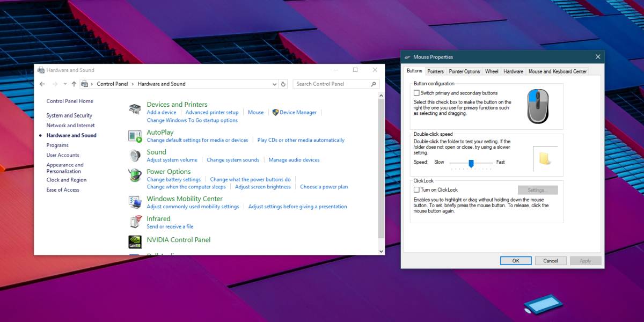This screenshot has height=322, width=644.
Task: Select the Sound speaker icon
Action: click(x=136, y=156)
